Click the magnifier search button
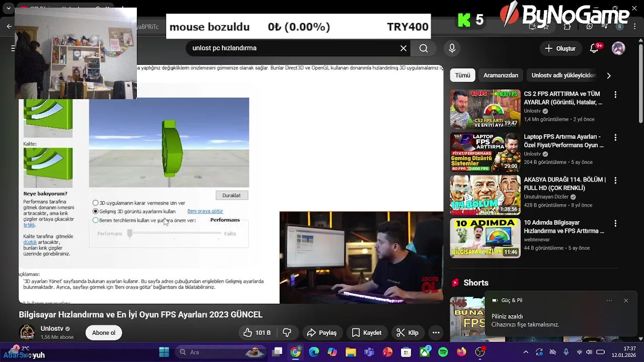The height and width of the screenshot is (362, 644). point(424,48)
